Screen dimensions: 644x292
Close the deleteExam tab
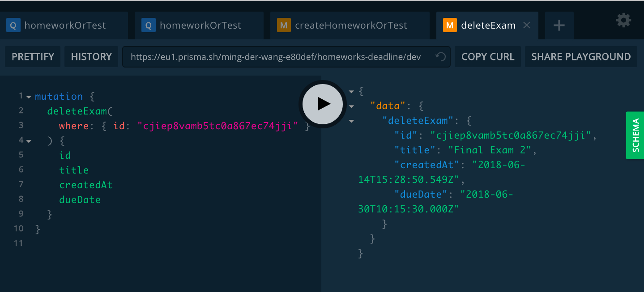coord(527,25)
